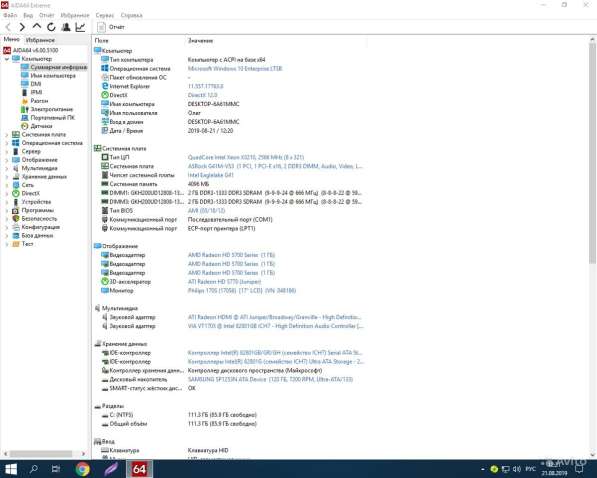Select the Тип BIOS row
This screenshot has width=597, height=478.
coord(230,210)
